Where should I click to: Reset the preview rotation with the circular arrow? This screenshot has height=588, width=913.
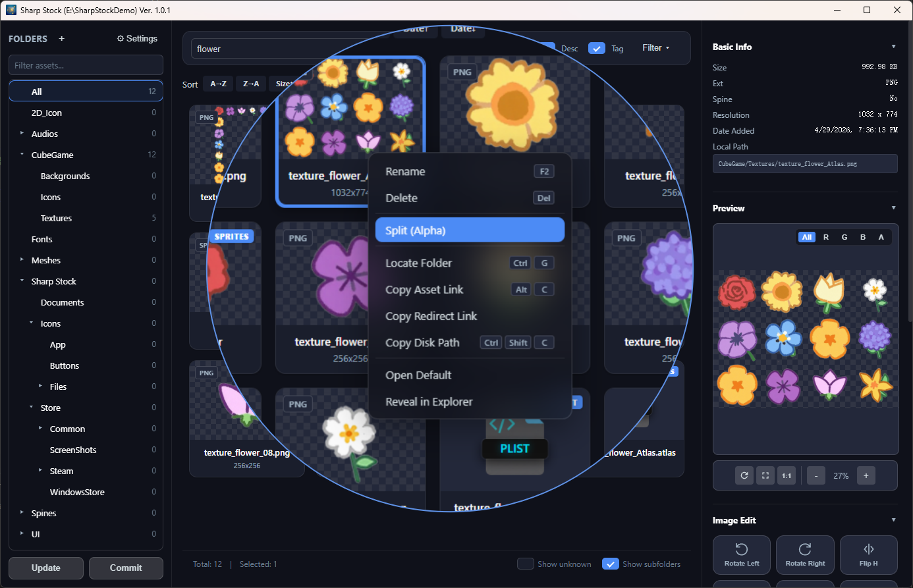[744, 475]
